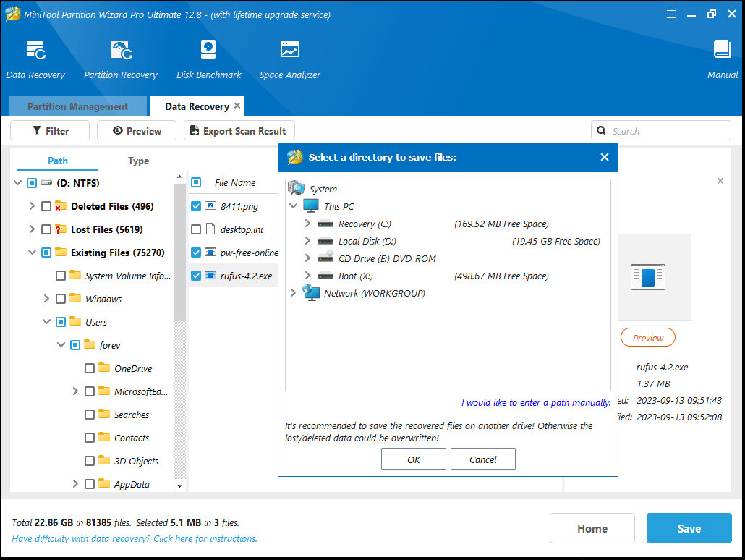Expand the Lost Files node

[32, 229]
